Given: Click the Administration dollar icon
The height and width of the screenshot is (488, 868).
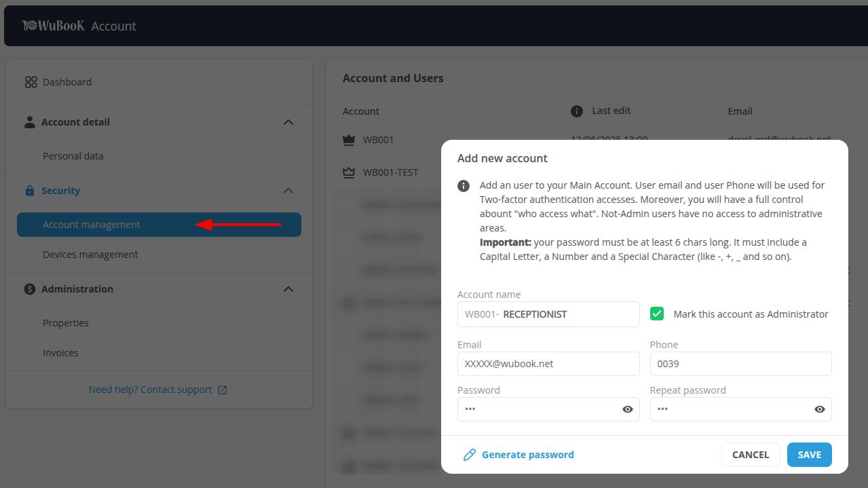Looking at the screenshot, I should 30,289.
